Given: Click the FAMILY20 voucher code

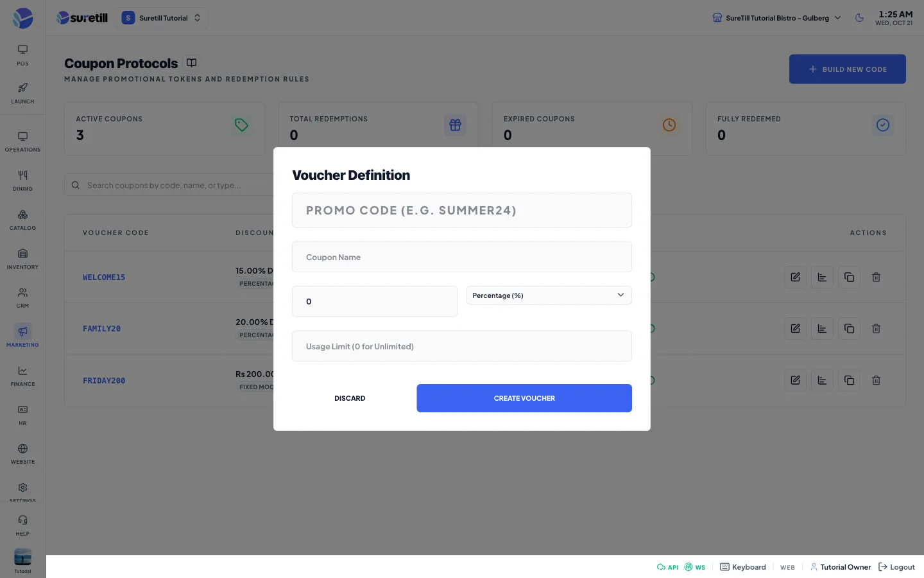Looking at the screenshot, I should (101, 329).
